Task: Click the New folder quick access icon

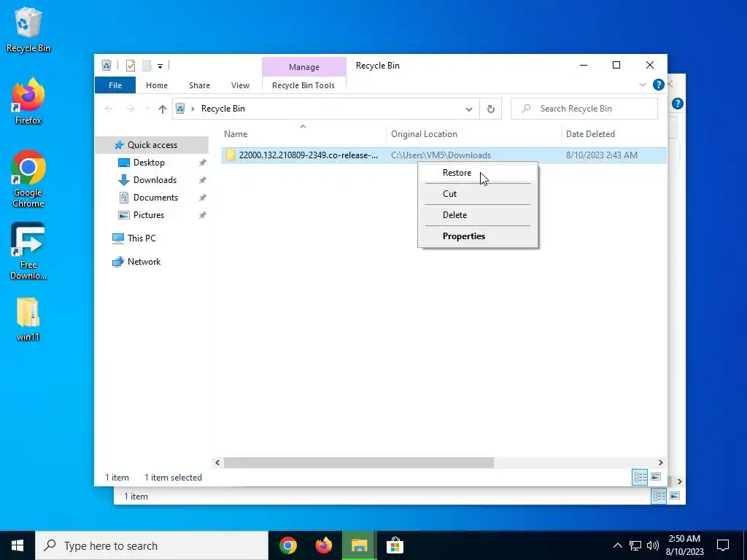Action: coord(147,66)
